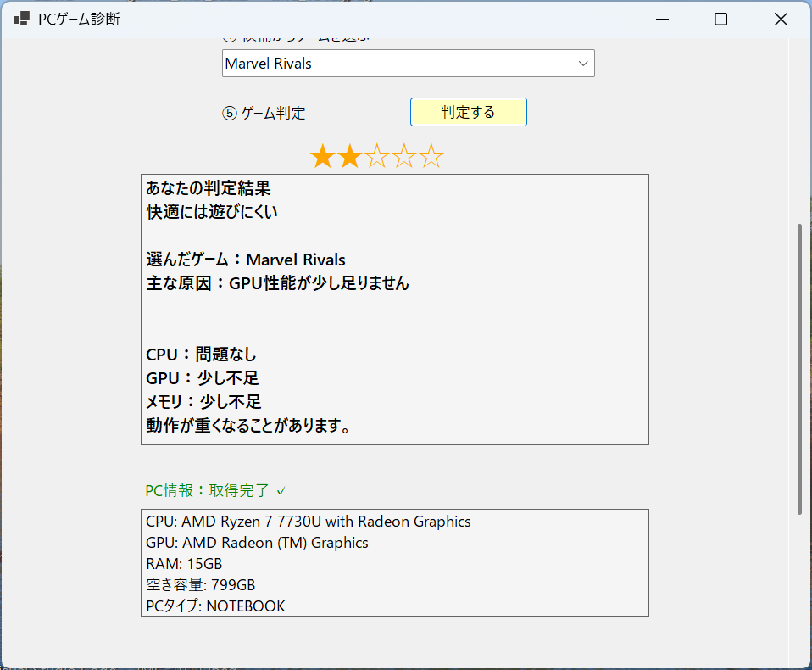Click the 快適には遊びにくい result line

click(x=212, y=212)
